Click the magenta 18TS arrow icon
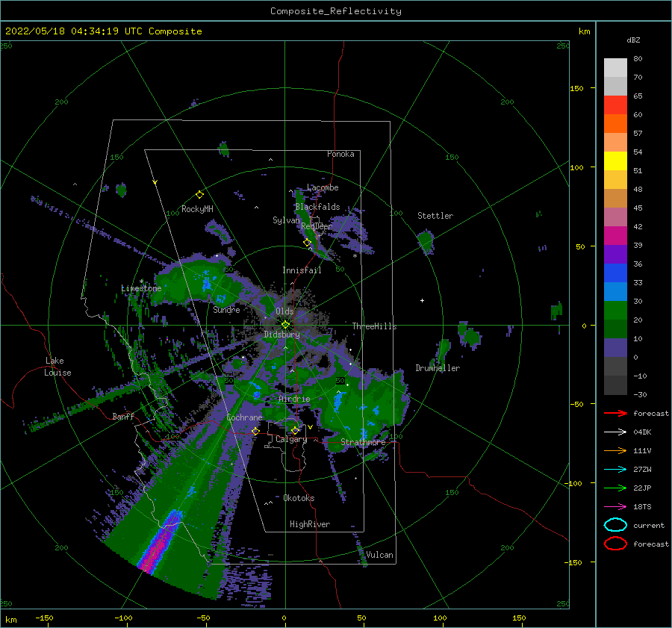 (x=615, y=507)
